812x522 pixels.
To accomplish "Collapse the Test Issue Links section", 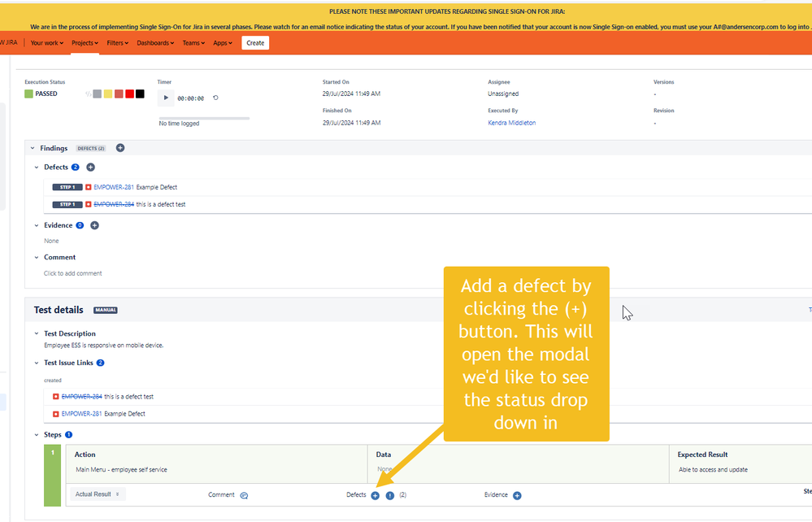I will 37,363.
